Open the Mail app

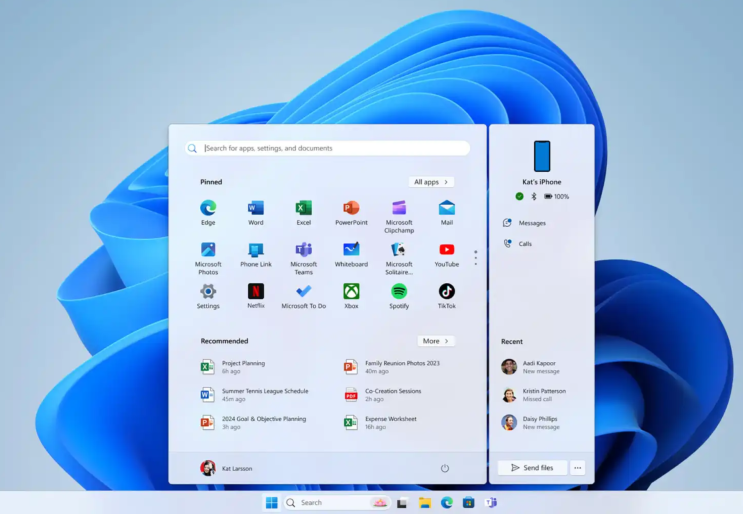[447, 212]
